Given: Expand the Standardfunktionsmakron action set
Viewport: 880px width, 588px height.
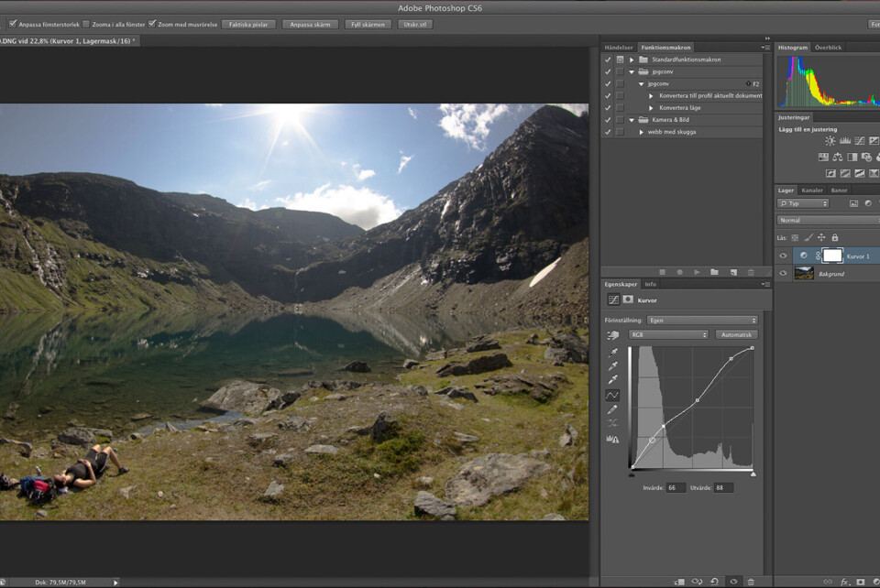Looking at the screenshot, I should point(632,60).
